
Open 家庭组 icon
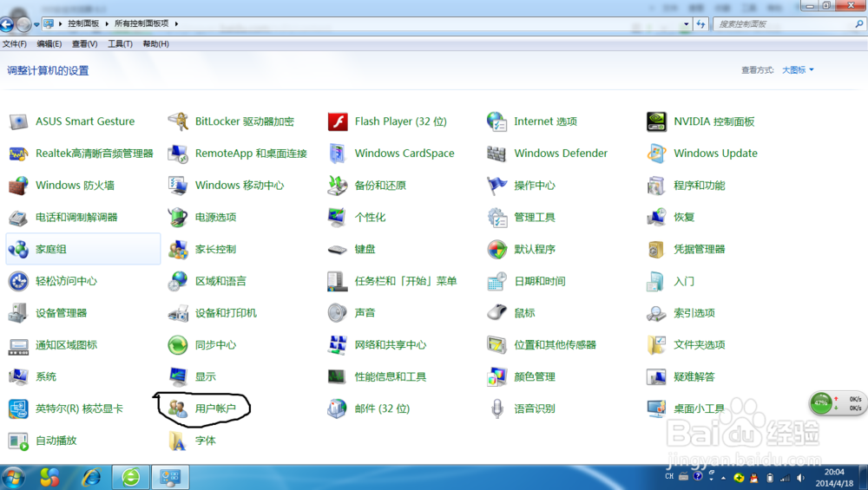pos(18,250)
